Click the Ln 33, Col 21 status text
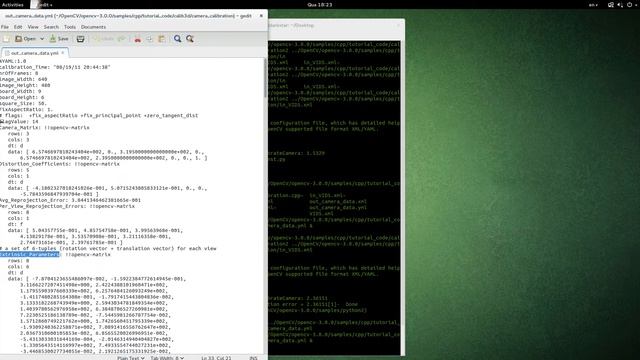 click(216, 358)
